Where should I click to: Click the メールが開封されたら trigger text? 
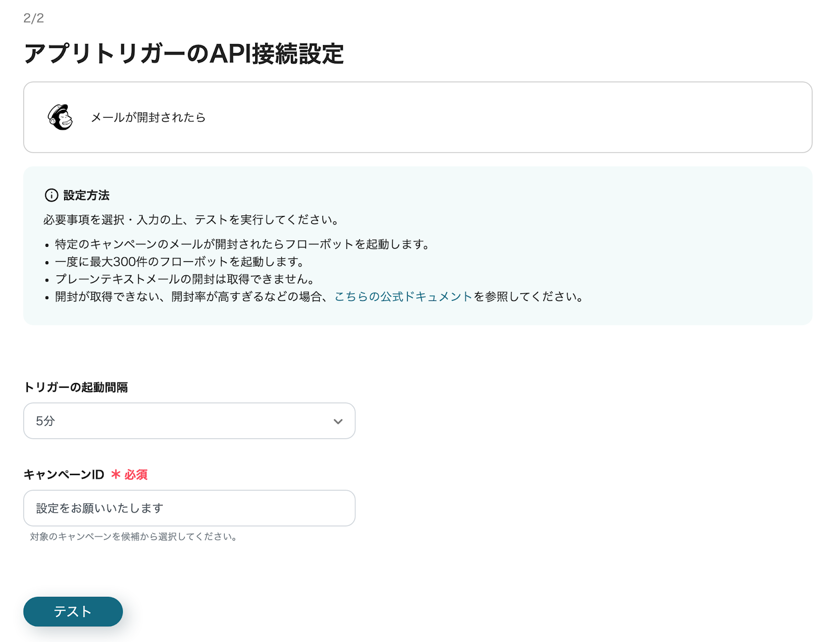(x=148, y=117)
